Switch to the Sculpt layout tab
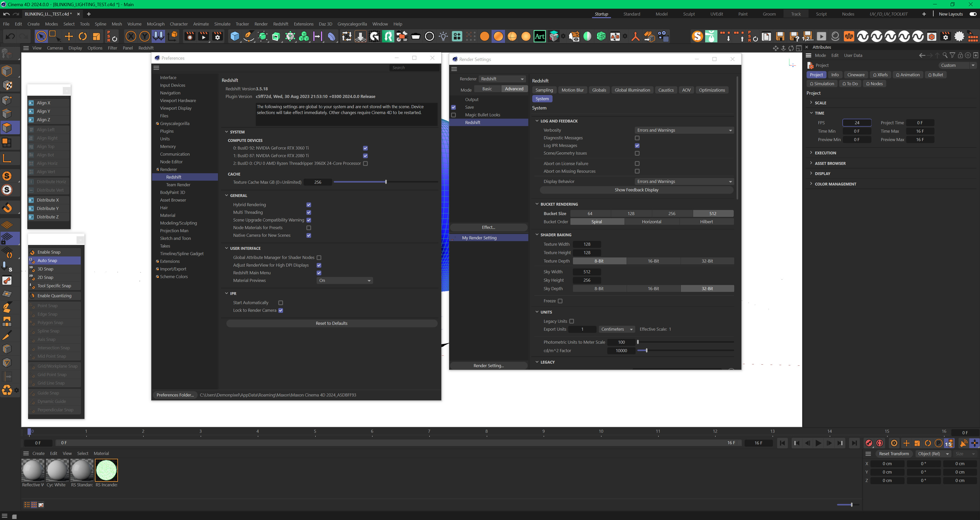 (689, 14)
